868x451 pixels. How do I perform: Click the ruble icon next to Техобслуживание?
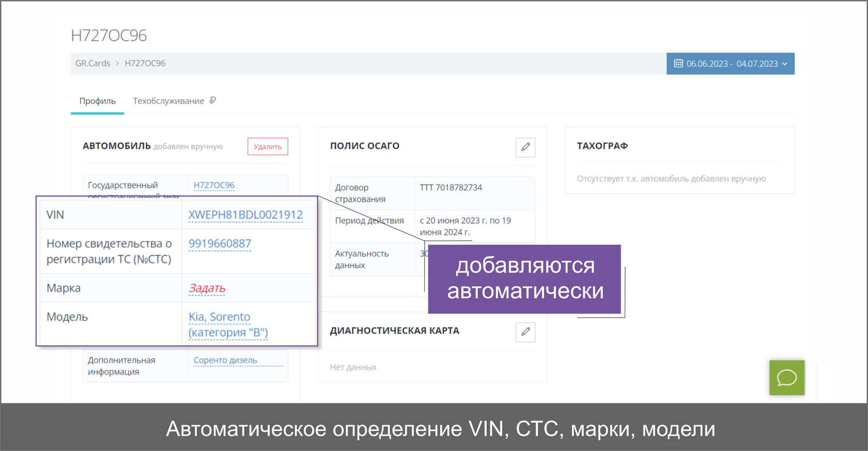click(212, 101)
